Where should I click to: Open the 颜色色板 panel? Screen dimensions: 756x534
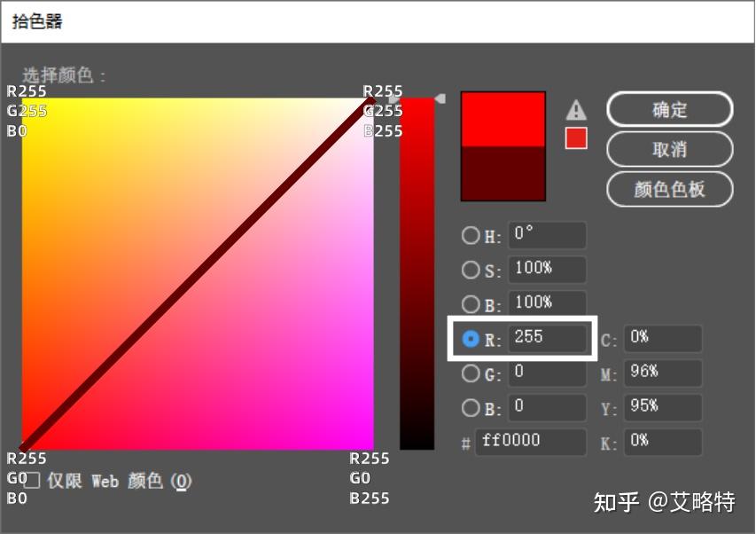click(x=669, y=190)
